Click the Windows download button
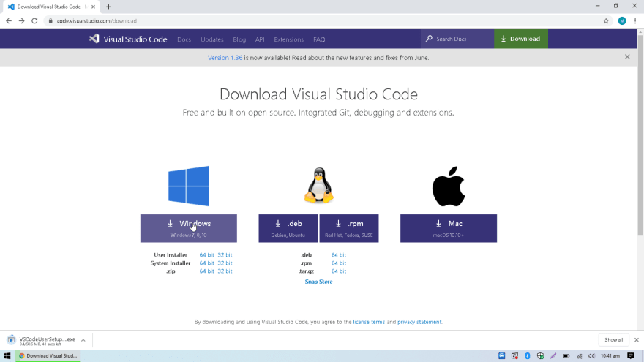 (189, 228)
